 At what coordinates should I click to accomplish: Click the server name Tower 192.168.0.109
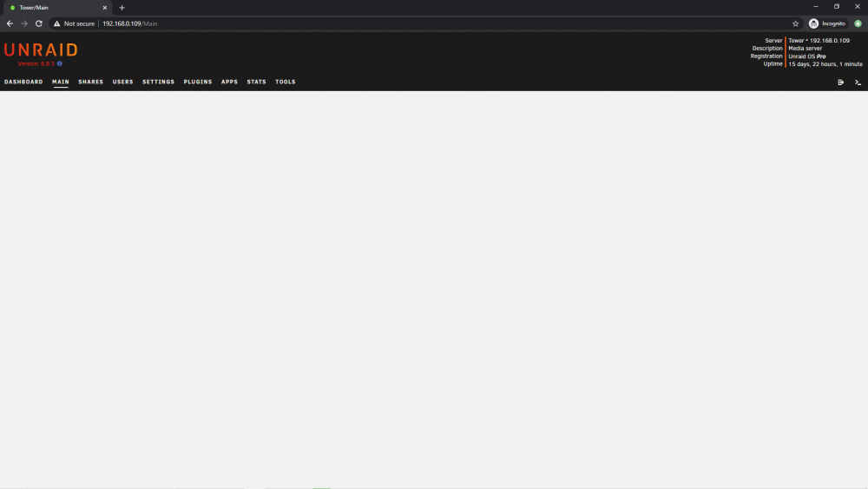click(x=819, y=41)
